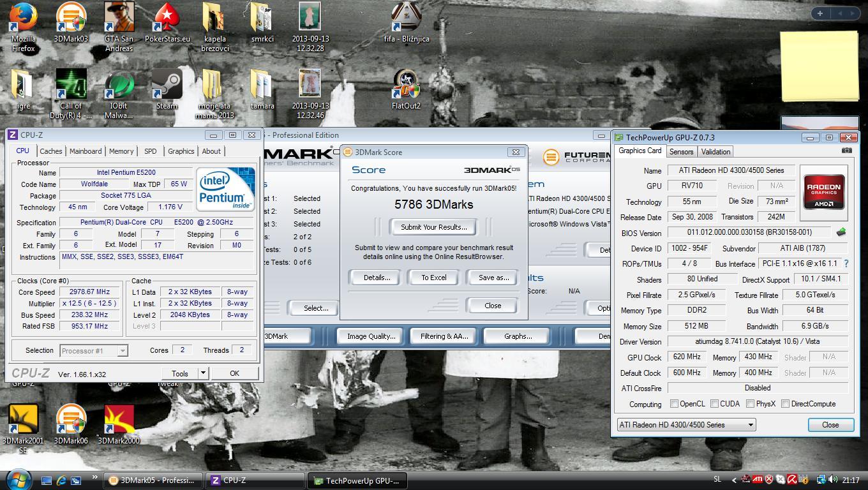Click the yellow sticky note gadget
Image resolution: width=868 pixels, height=490 pixels.
point(819,66)
